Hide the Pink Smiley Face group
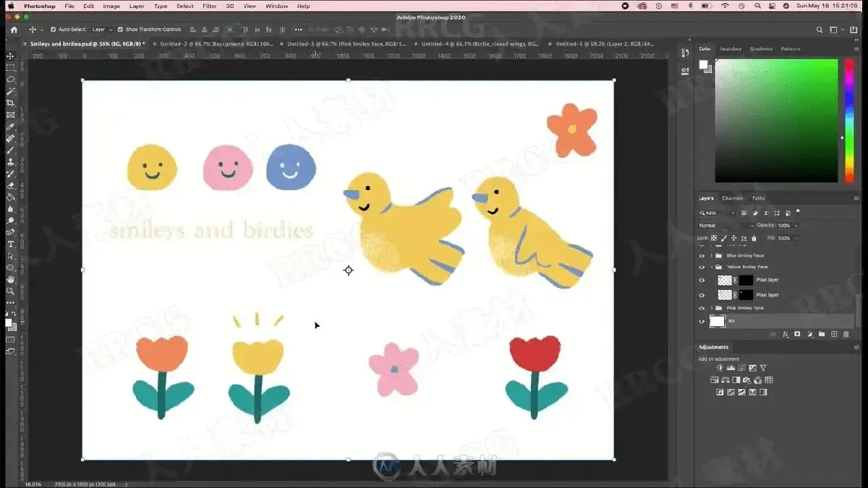 (702, 308)
